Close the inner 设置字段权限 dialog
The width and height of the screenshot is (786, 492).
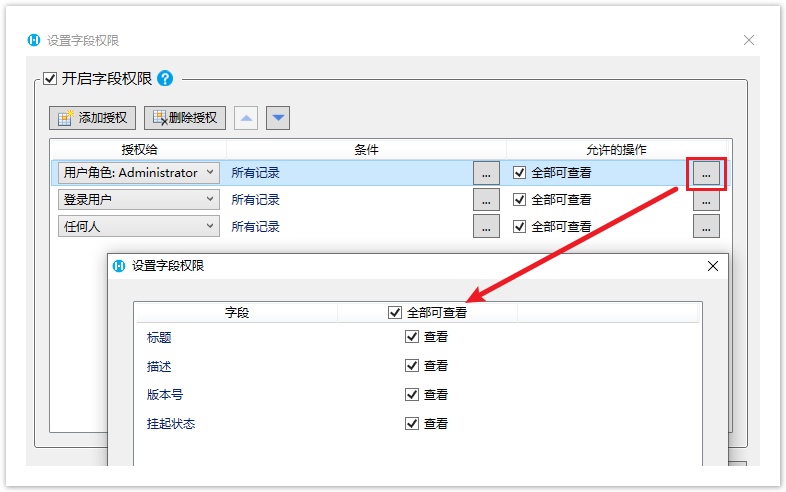713,267
